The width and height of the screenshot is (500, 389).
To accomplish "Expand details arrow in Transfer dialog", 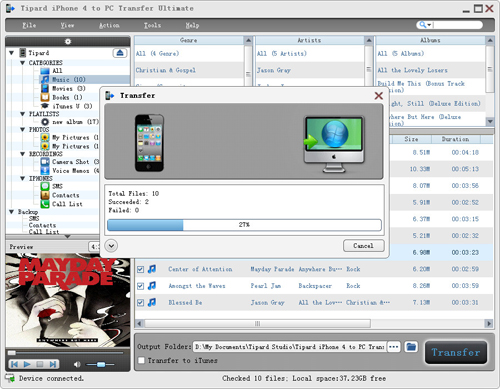I will tap(111, 246).
